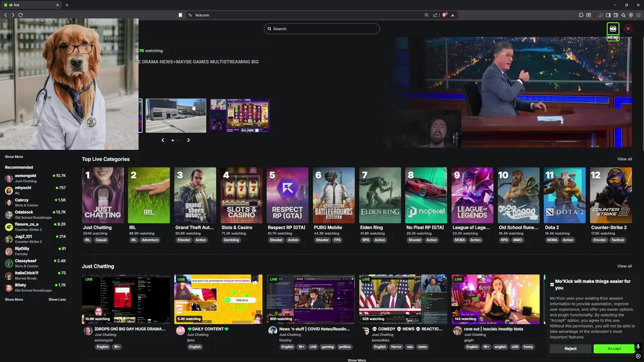This screenshot has width=644, height=362.
Task: Open Brave Wallet icon in toolbar
Action: coord(616,15)
